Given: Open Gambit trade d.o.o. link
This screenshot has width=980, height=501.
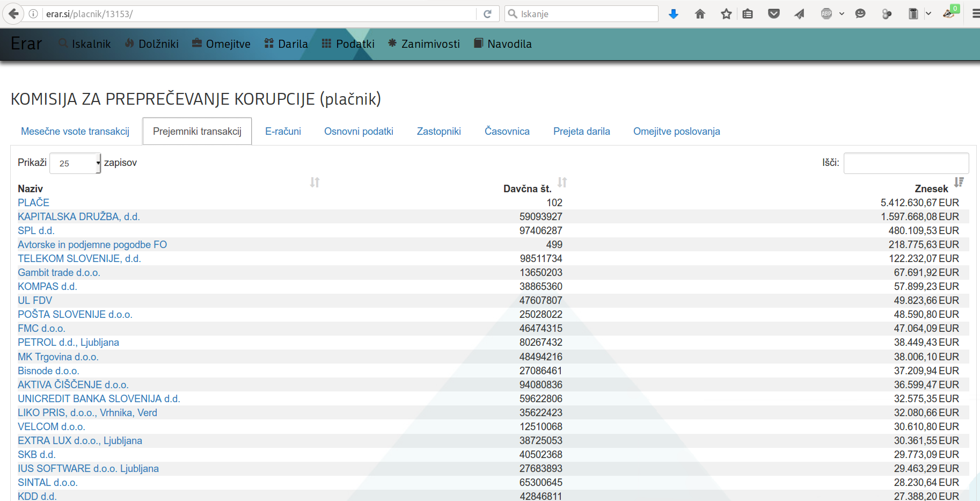Looking at the screenshot, I should click(x=59, y=272).
